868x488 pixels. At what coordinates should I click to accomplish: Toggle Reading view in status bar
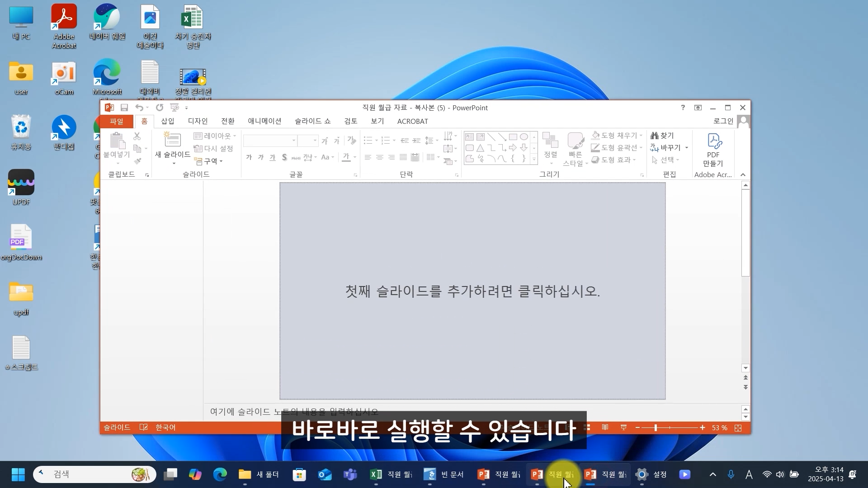pyautogui.click(x=605, y=427)
